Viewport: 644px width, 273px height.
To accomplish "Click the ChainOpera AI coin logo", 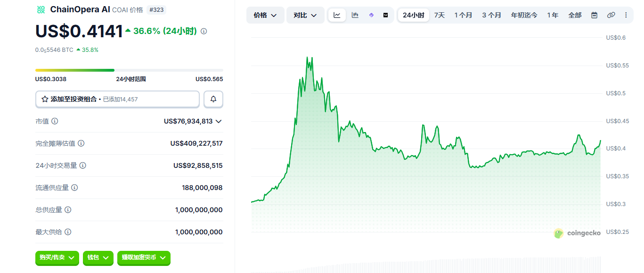I will click(41, 9).
